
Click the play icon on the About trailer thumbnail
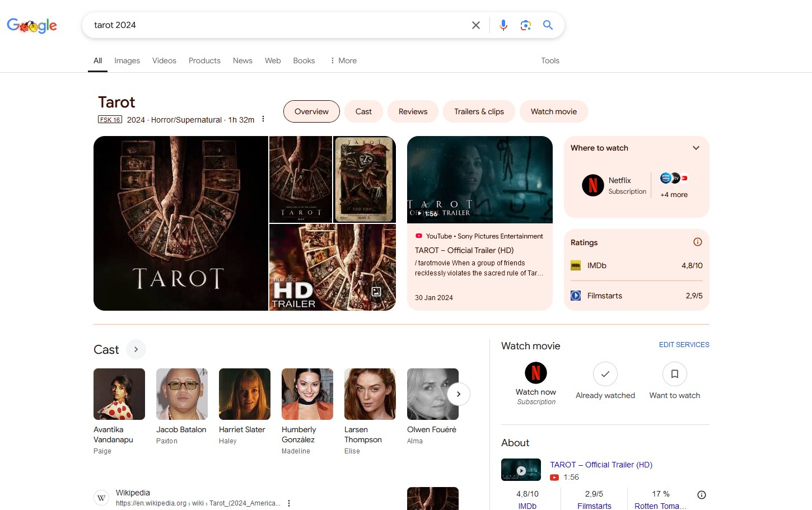(x=521, y=470)
